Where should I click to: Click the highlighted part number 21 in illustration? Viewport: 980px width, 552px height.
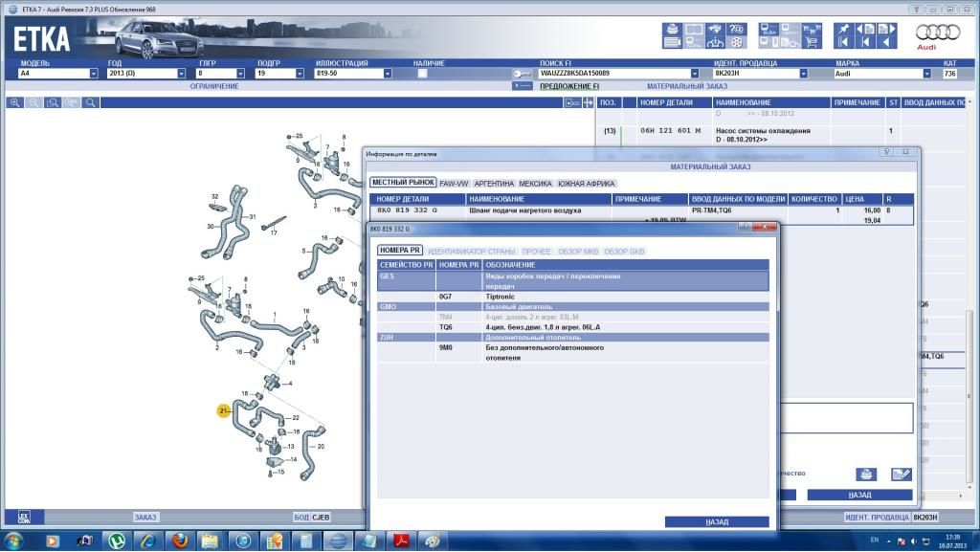(223, 410)
